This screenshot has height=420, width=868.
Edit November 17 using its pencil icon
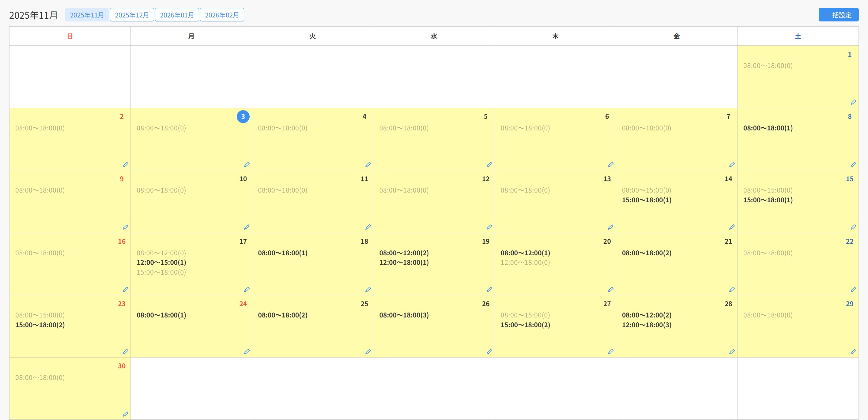pyautogui.click(x=247, y=289)
